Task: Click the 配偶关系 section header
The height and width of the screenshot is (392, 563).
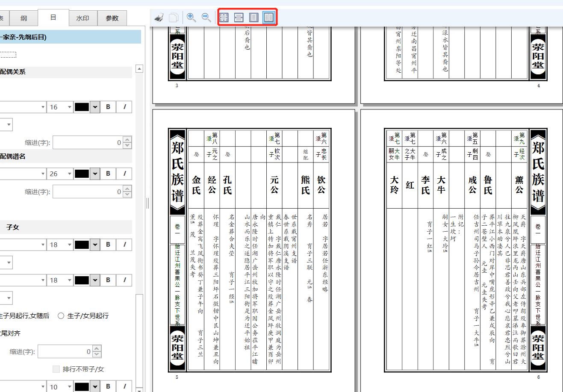Action: [x=66, y=72]
